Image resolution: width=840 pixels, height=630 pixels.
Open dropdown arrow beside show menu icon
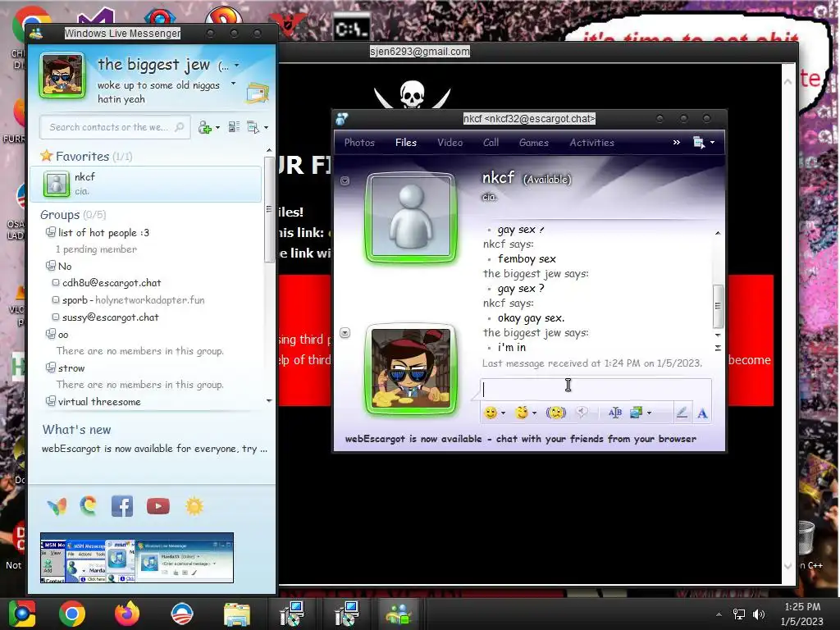pos(267,127)
